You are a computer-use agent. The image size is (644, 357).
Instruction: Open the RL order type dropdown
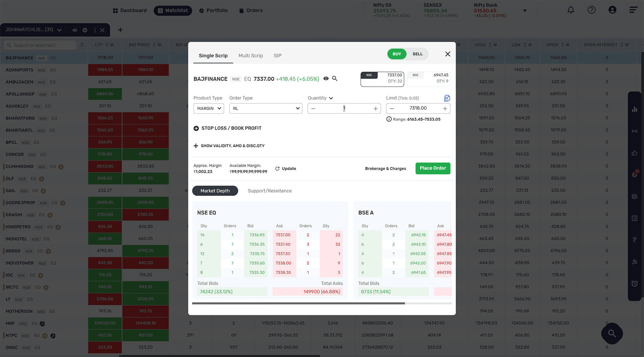266,109
